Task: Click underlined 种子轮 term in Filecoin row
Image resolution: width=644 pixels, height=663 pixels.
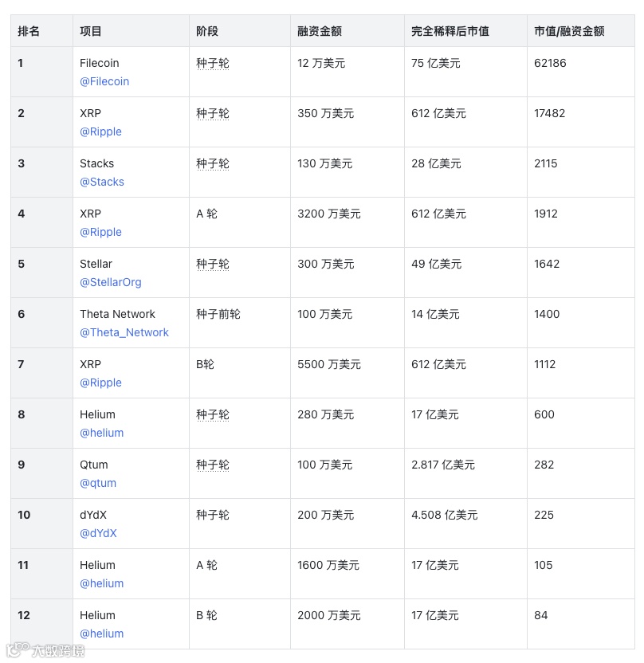Action: pyautogui.click(x=213, y=63)
